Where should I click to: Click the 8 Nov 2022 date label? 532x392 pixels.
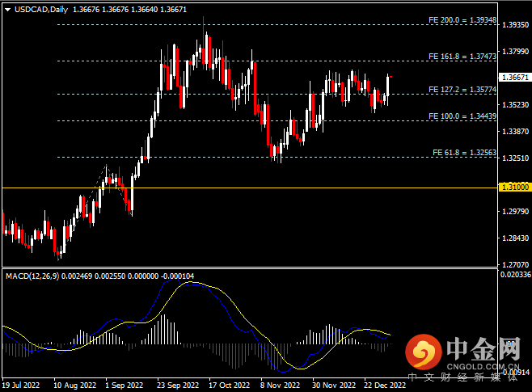tap(279, 384)
